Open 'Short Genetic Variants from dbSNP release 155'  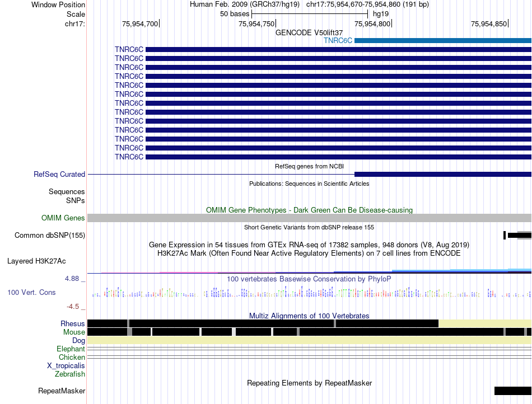[x=309, y=227]
